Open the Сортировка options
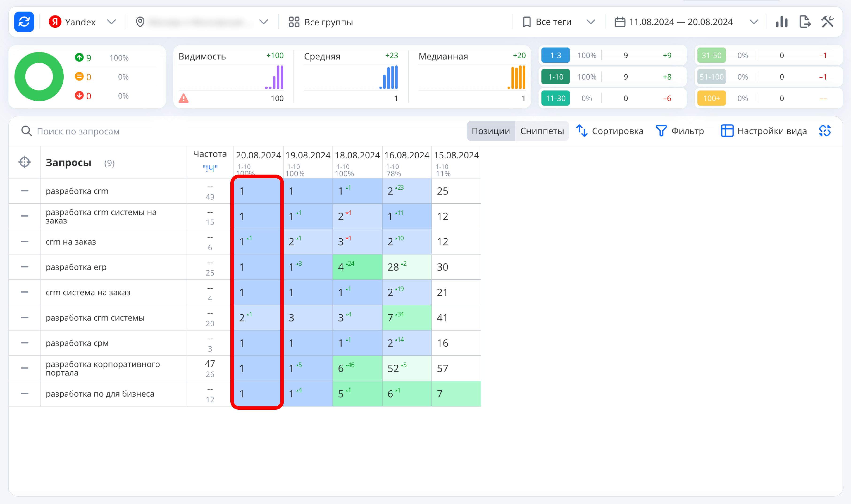The width and height of the screenshot is (851, 504). [x=610, y=131]
